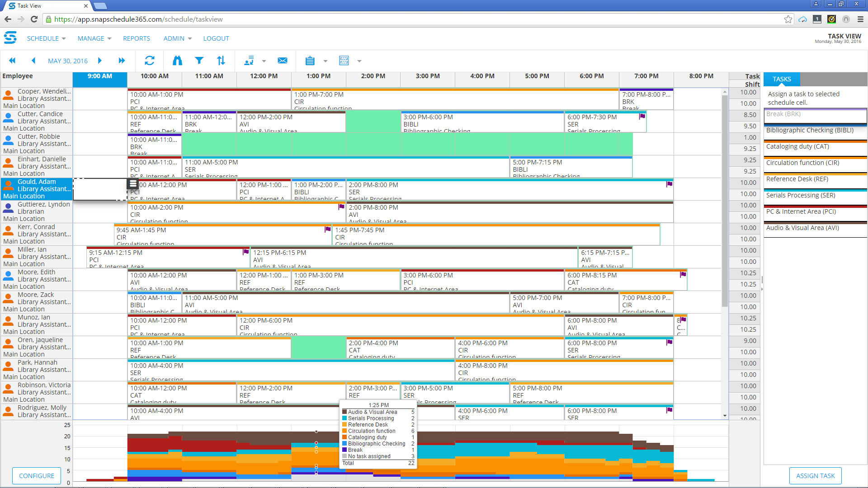Click the CONFIGURE button

[x=37, y=476]
